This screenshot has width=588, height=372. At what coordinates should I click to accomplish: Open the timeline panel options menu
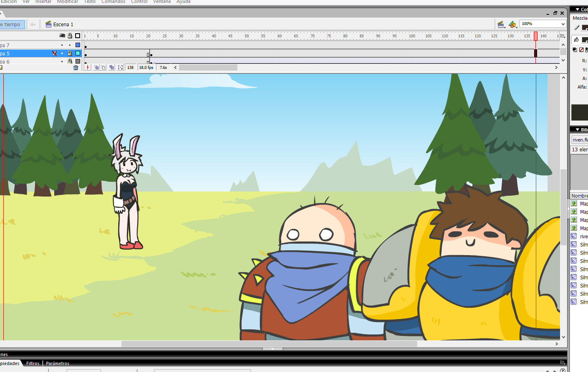click(563, 36)
